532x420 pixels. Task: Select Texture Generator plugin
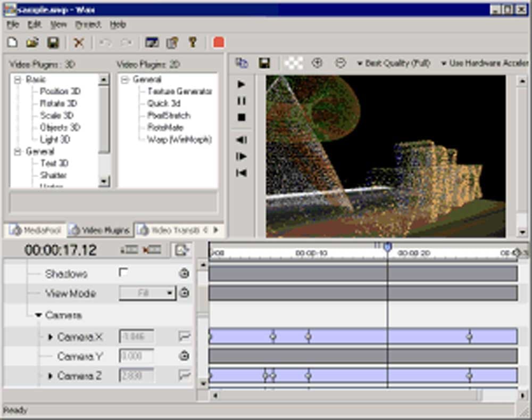179,91
